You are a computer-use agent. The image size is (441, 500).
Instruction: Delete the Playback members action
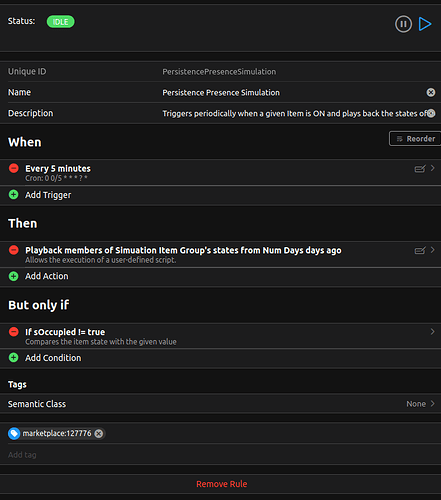point(14,250)
